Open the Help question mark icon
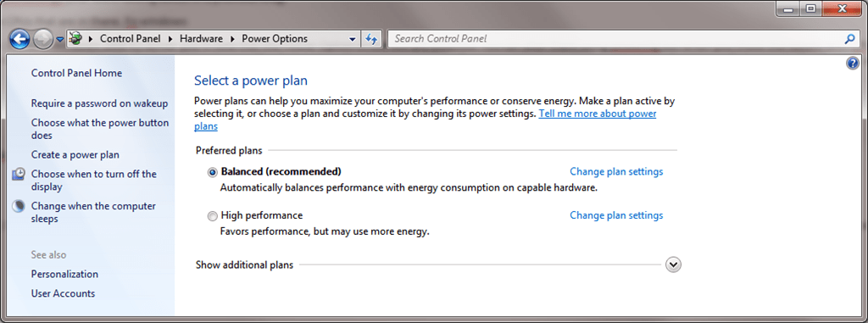This screenshot has height=323, width=868. [x=853, y=64]
